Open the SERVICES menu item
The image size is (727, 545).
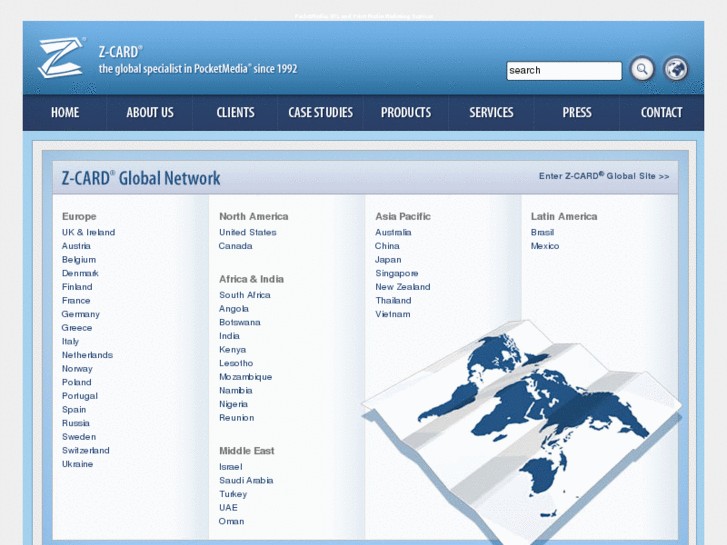click(x=491, y=112)
